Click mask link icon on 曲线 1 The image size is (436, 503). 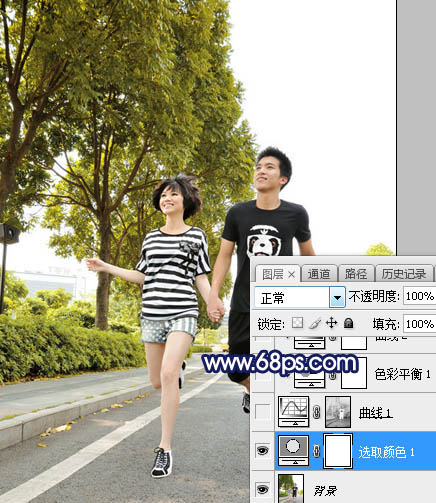point(317,412)
